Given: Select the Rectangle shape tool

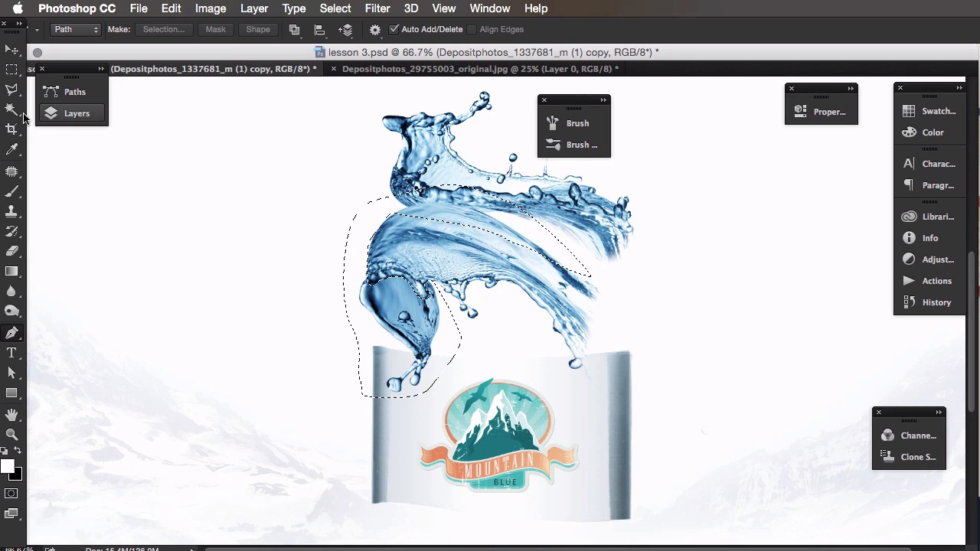Looking at the screenshot, I should [x=11, y=393].
